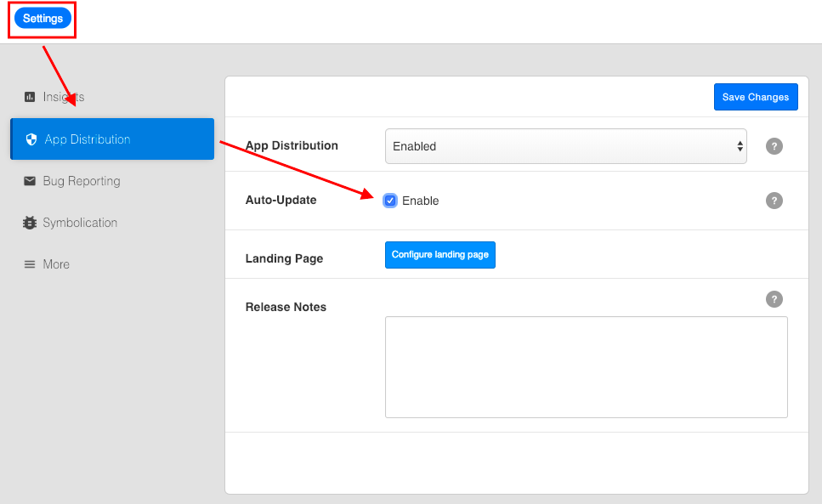The width and height of the screenshot is (822, 504).
Task: Click the Bug Reporting envelope icon
Action: (x=31, y=180)
